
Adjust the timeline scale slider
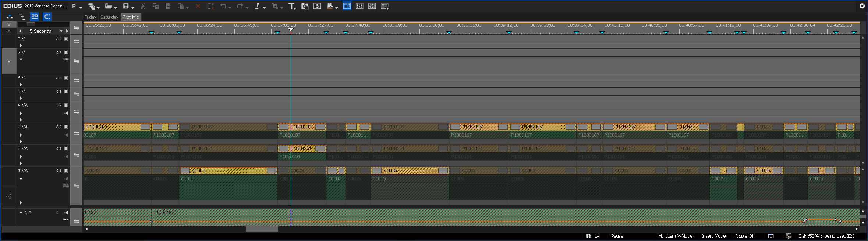[31, 25]
